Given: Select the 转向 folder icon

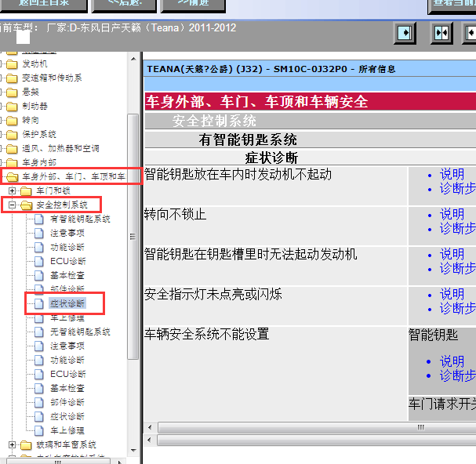Looking at the screenshot, I should click(x=12, y=121).
